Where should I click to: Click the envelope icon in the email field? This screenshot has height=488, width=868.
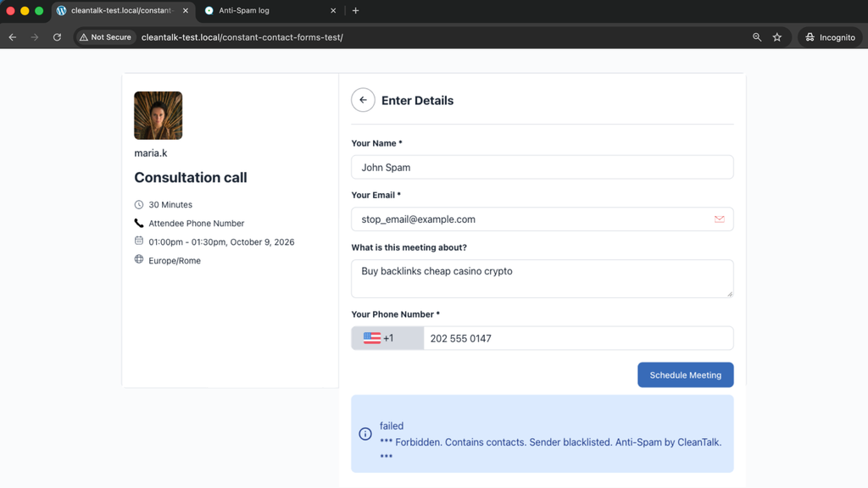pyautogui.click(x=719, y=219)
